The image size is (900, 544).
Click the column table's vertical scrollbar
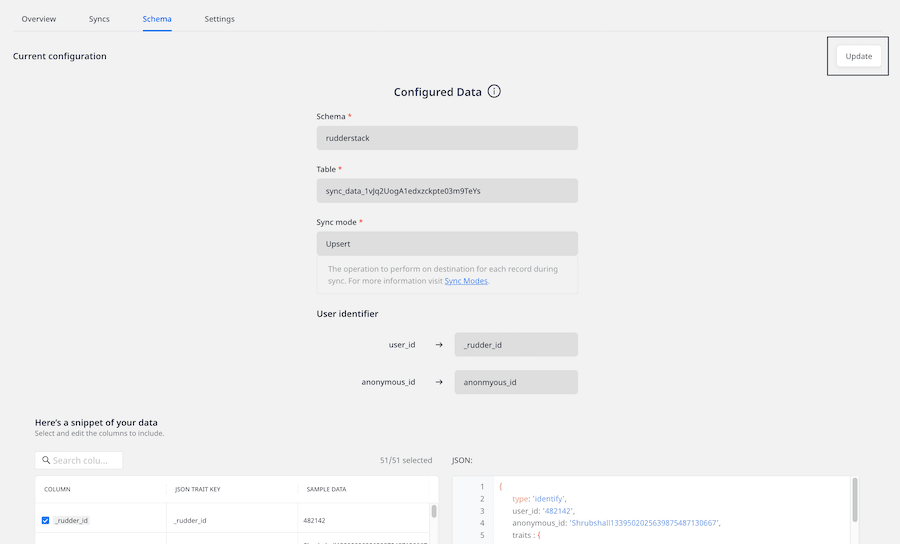pos(433,512)
